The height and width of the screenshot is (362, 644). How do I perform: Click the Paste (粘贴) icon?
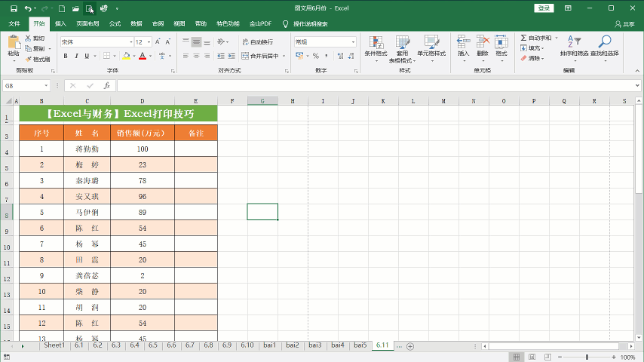[13, 44]
